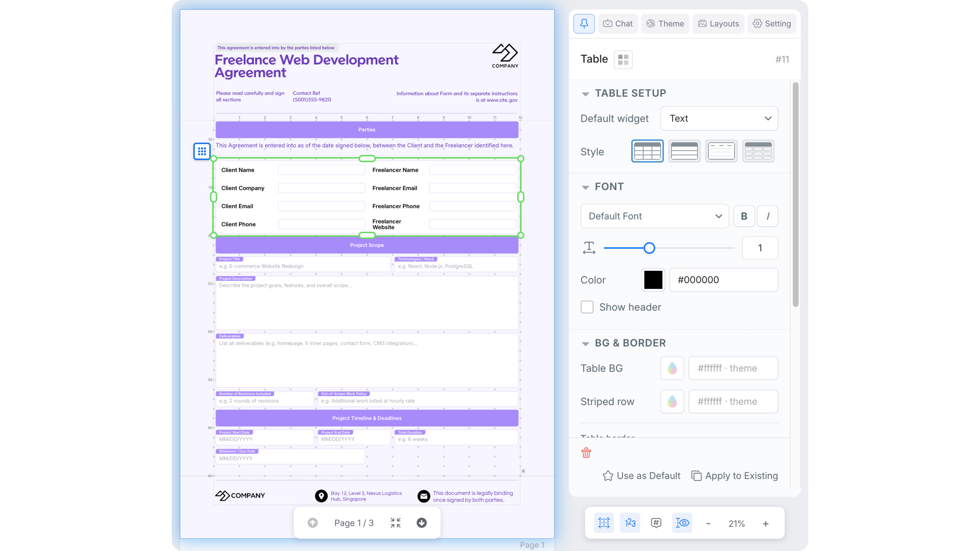Open the Layouts tab
This screenshot has width=980, height=551.
point(718,24)
